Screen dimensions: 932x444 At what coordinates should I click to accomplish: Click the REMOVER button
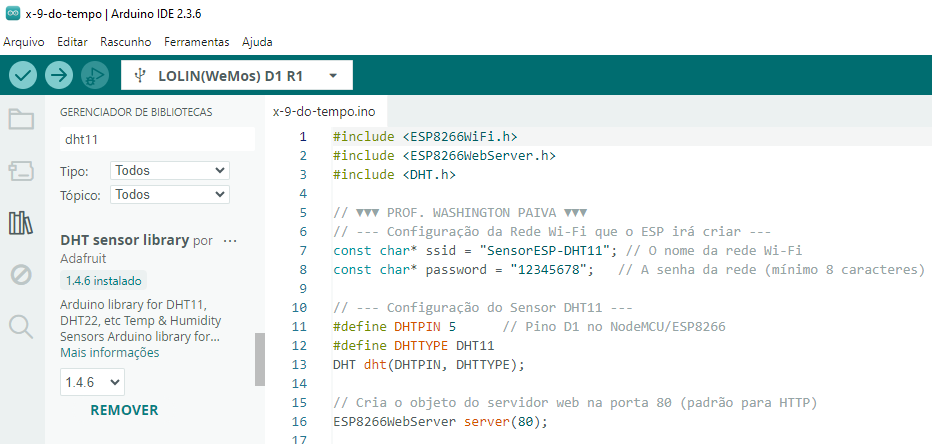click(124, 410)
